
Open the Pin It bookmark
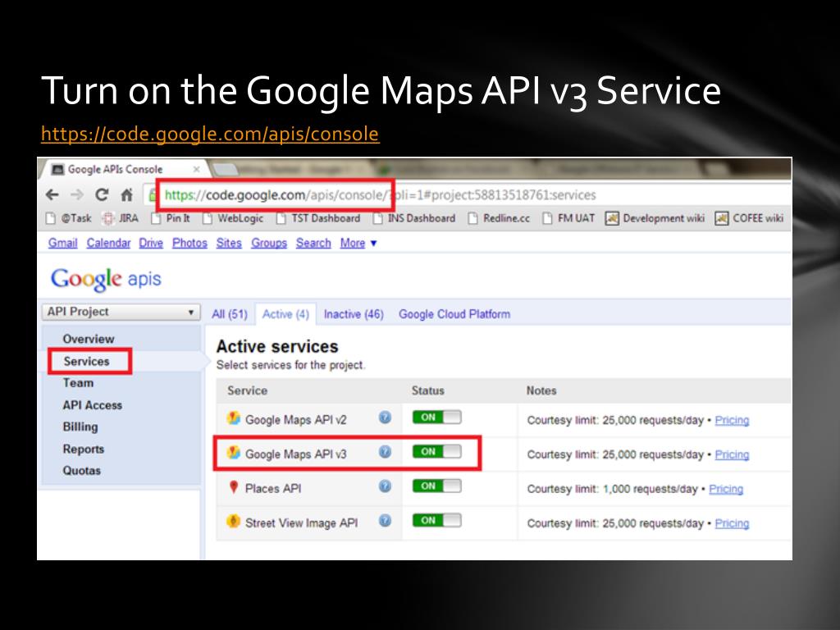[x=171, y=218]
